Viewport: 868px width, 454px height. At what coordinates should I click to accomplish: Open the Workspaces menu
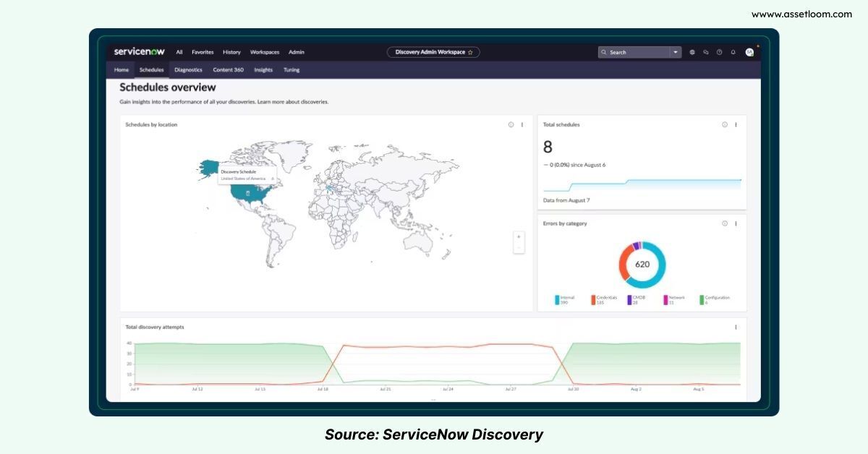pyautogui.click(x=265, y=52)
